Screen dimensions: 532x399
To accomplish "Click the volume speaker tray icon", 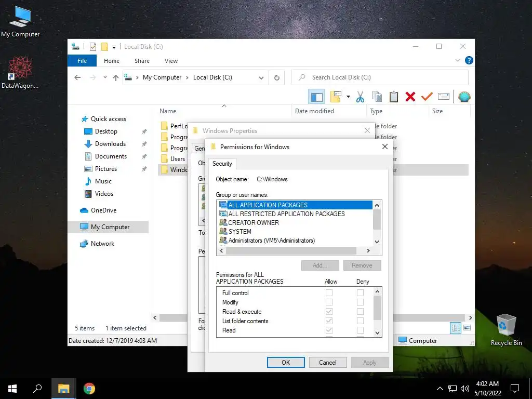I will pos(465,389).
